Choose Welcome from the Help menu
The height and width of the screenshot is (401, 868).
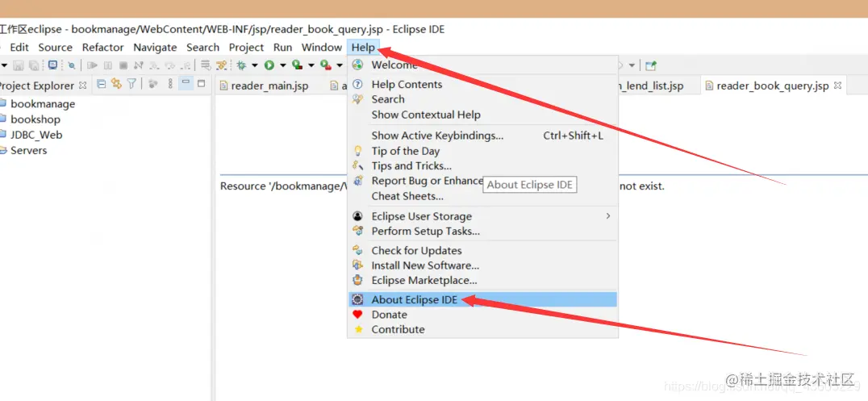tap(482, 65)
